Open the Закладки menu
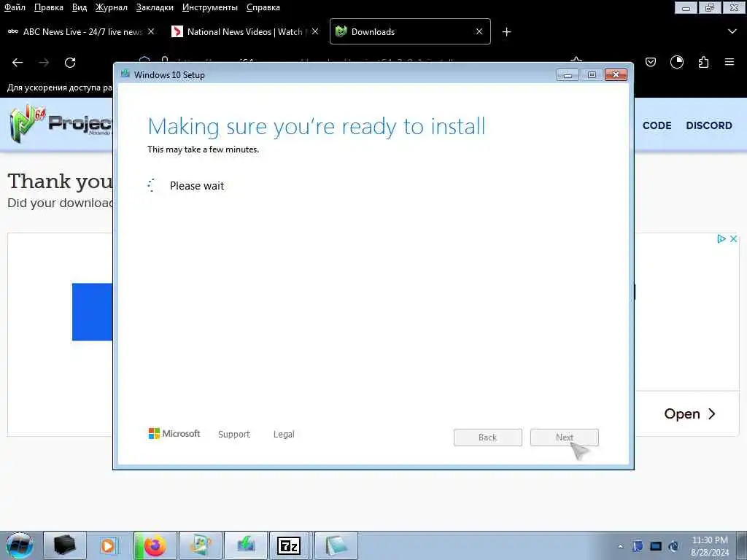747x560 pixels. [x=155, y=7]
